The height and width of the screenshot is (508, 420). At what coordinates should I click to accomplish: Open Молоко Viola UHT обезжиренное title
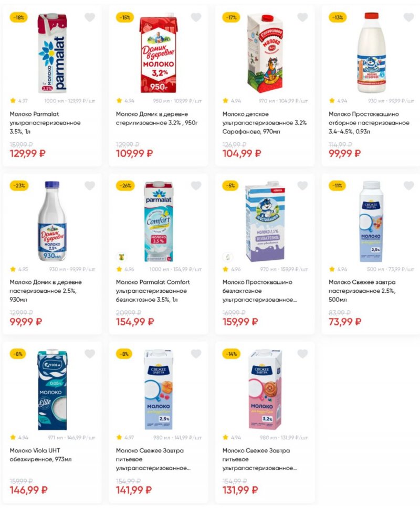click(x=40, y=454)
